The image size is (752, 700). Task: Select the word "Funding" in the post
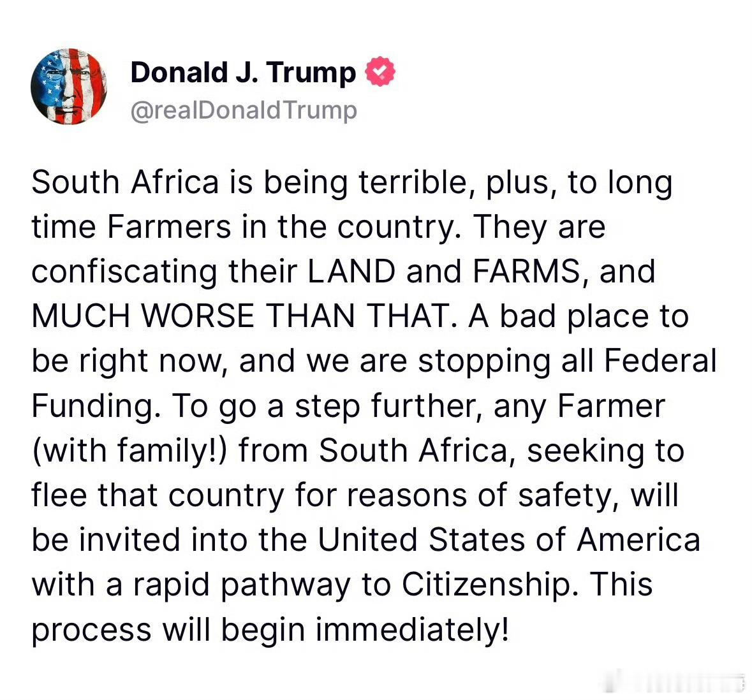(92, 406)
